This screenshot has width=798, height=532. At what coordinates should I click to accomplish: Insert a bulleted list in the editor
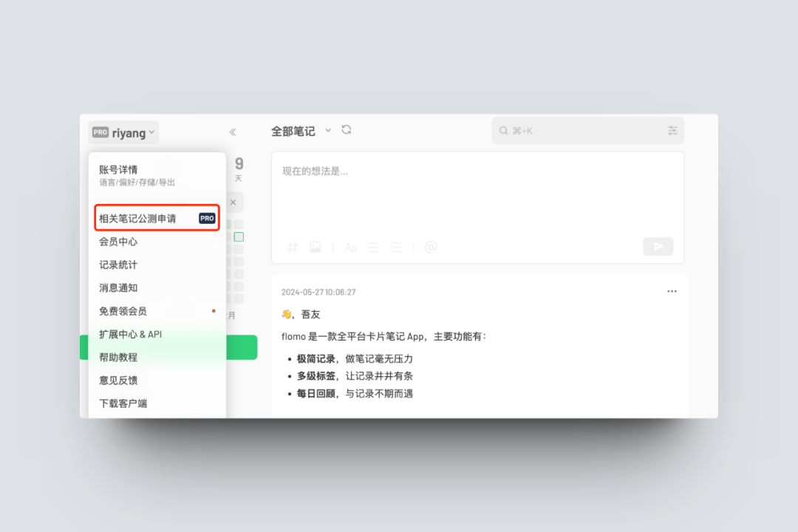coord(374,248)
